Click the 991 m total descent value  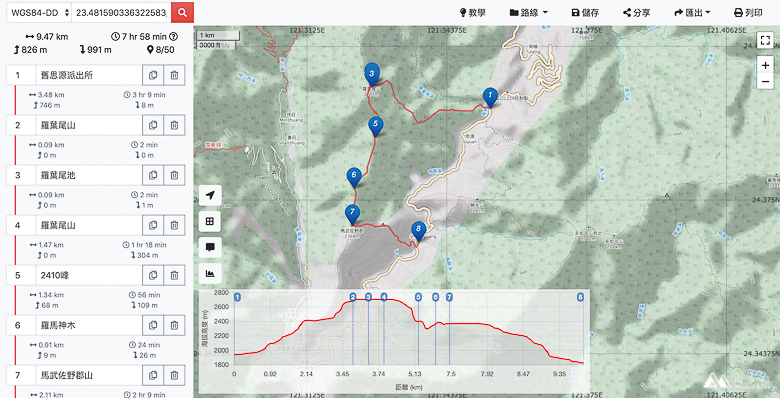(x=99, y=50)
